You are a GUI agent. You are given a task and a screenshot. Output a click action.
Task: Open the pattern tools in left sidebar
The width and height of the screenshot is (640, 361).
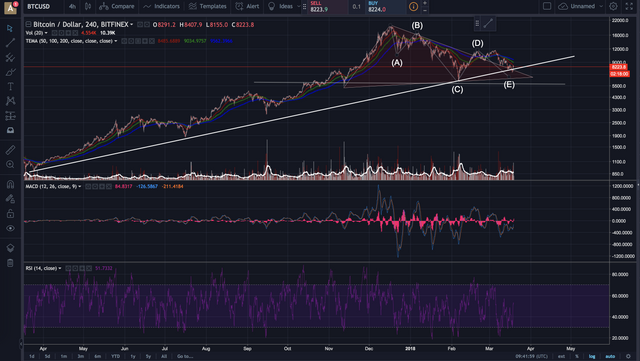tap(10, 101)
